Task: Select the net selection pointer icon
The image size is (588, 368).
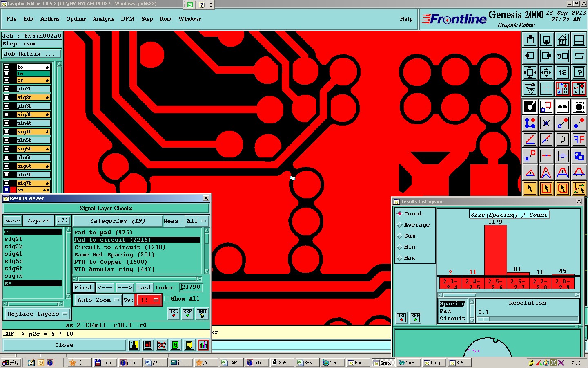Action: tap(579, 188)
